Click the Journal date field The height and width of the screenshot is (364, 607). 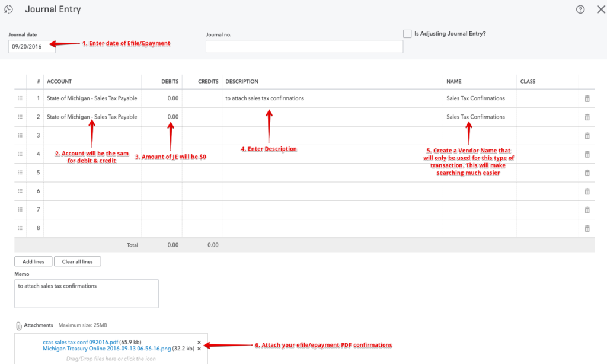[31, 47]
